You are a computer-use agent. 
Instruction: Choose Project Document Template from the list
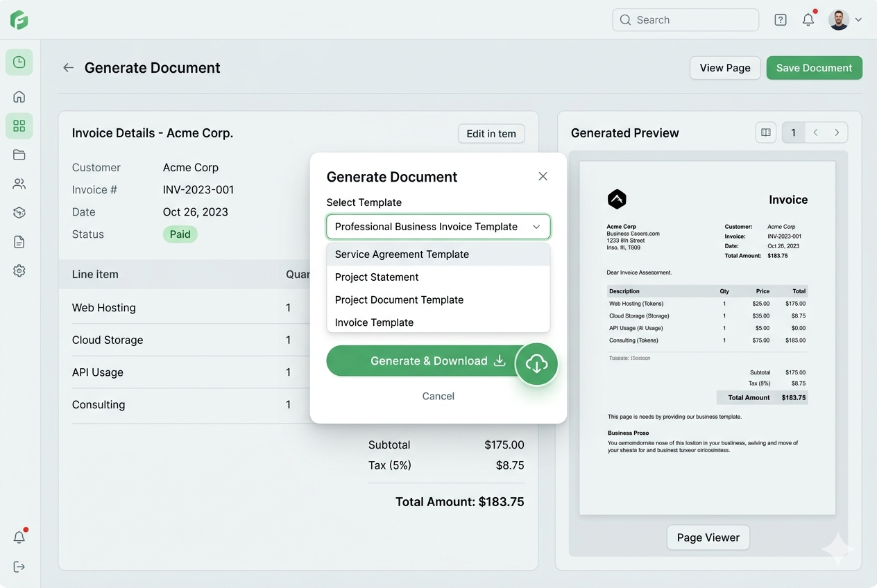(399, 300)
